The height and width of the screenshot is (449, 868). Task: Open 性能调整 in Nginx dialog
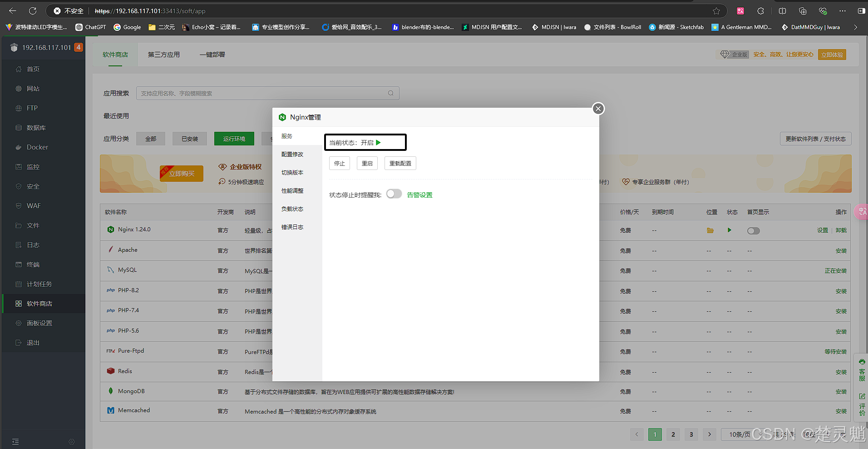click(x=292, y=191)
